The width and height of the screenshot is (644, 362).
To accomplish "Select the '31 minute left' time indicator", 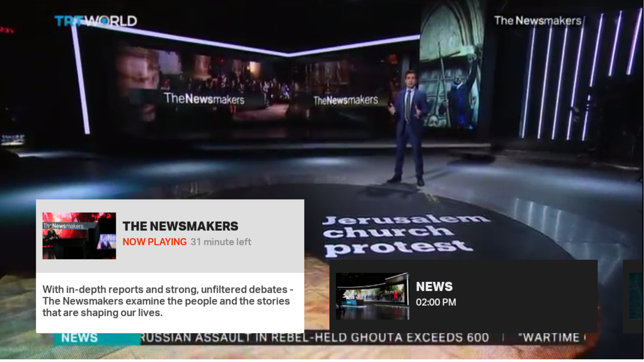I will tap(221, 242).
